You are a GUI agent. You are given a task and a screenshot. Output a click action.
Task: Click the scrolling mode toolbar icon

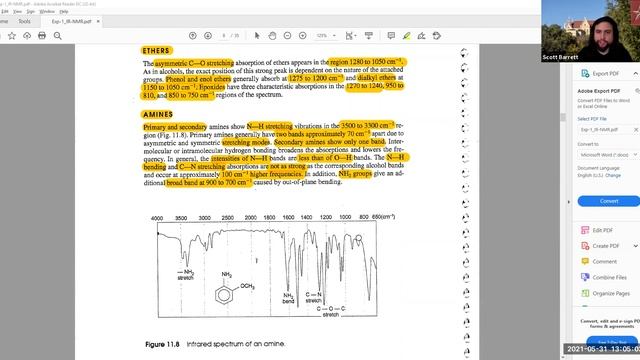[369, 36]
